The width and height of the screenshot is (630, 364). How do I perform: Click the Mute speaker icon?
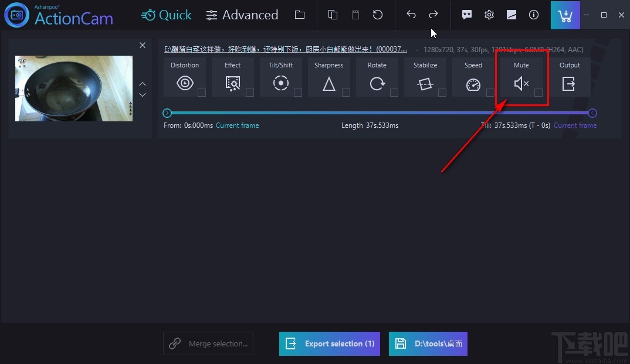pos(521,83)
